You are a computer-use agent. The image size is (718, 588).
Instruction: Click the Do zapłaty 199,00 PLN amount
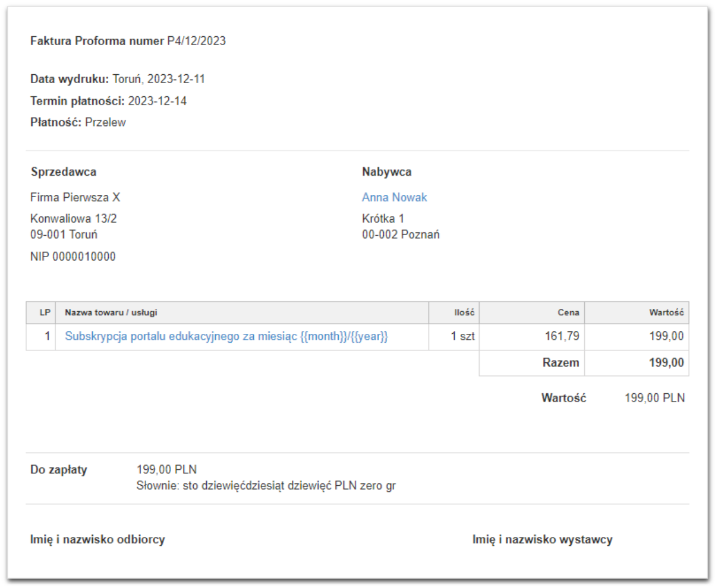[x=166, y=470]
